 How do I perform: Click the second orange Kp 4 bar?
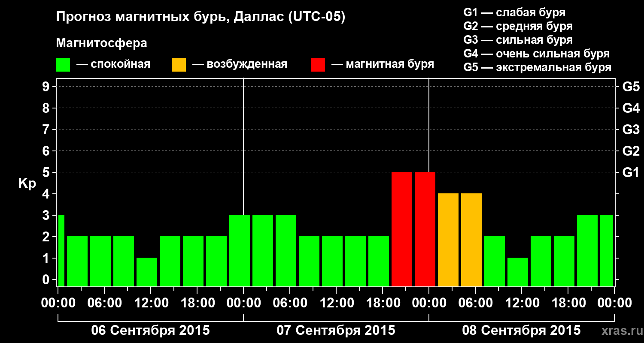471,240
